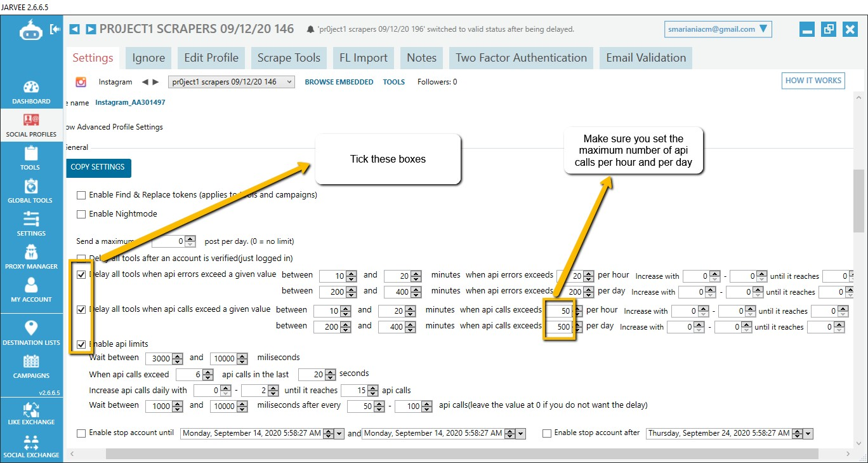The width and height of the screenshot is (868, 463).
Task: Open the first stop-account-until date dropdown
Action: pyautogui.click(x=339, y=434)
